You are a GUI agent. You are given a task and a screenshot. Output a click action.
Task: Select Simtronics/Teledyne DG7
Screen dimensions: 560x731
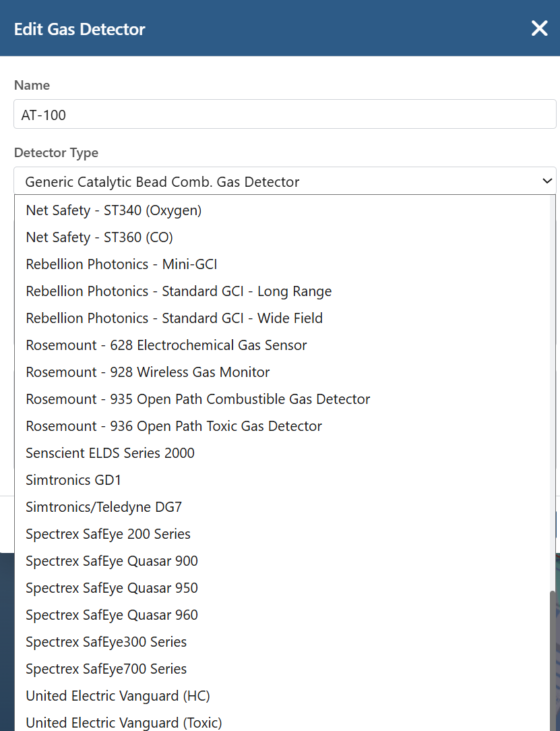[282, 507]
